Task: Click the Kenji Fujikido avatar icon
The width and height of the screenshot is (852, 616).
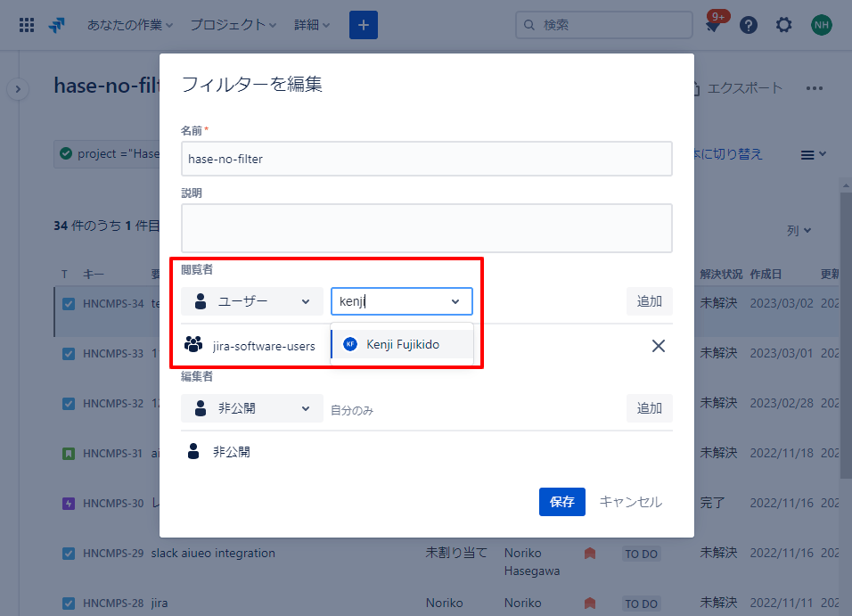Action: [x=350, y=344]
